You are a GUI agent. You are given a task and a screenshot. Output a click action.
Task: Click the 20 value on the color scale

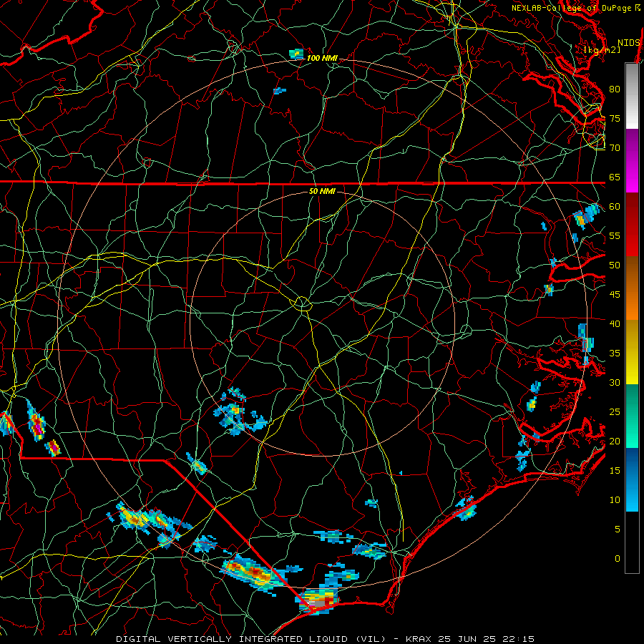click(x=615, y=441)
